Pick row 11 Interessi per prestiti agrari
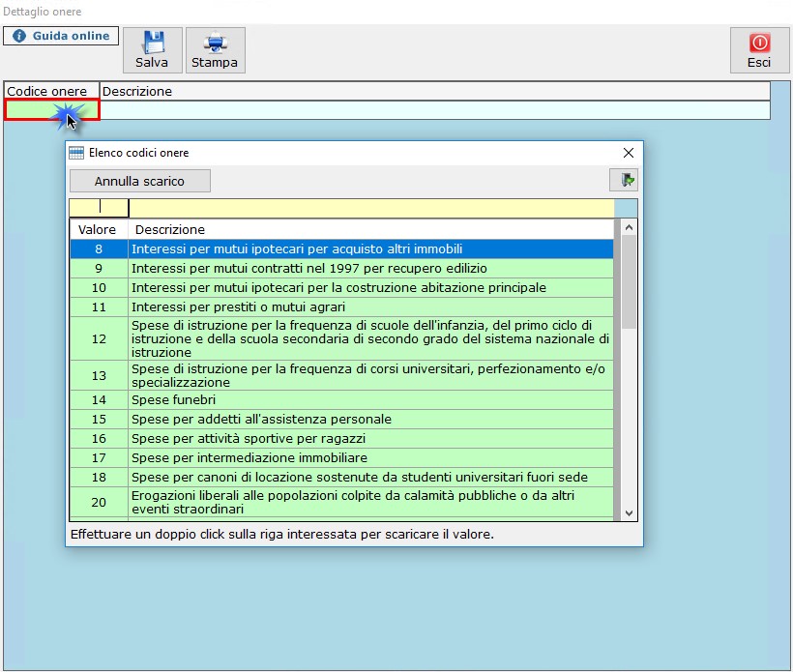 coord(371,307)
